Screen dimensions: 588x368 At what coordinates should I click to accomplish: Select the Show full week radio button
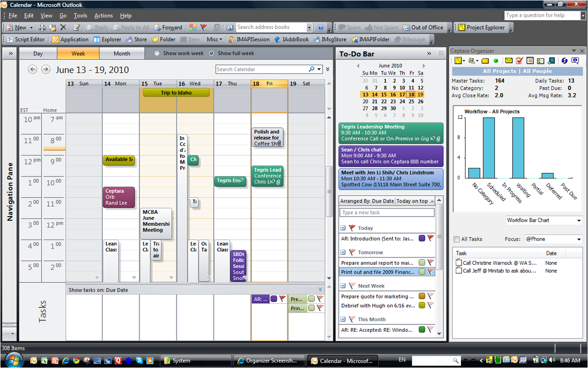[211, 53]
